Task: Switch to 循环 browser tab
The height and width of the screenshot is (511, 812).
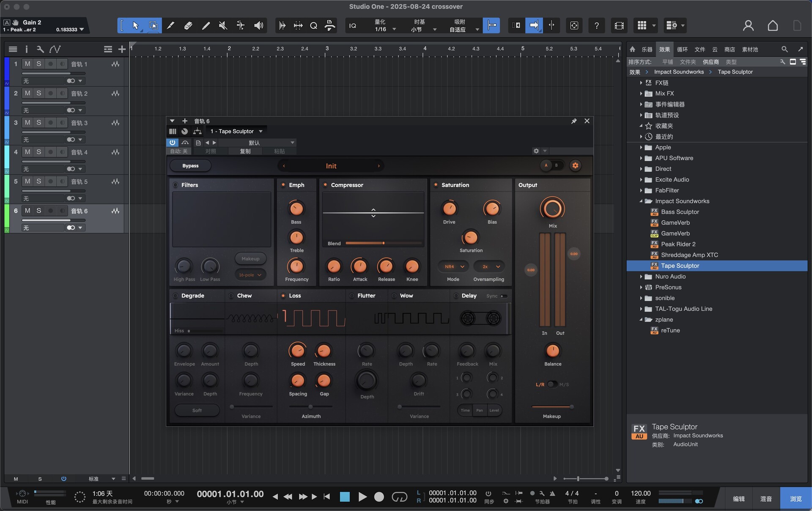Action: (682, 49)
